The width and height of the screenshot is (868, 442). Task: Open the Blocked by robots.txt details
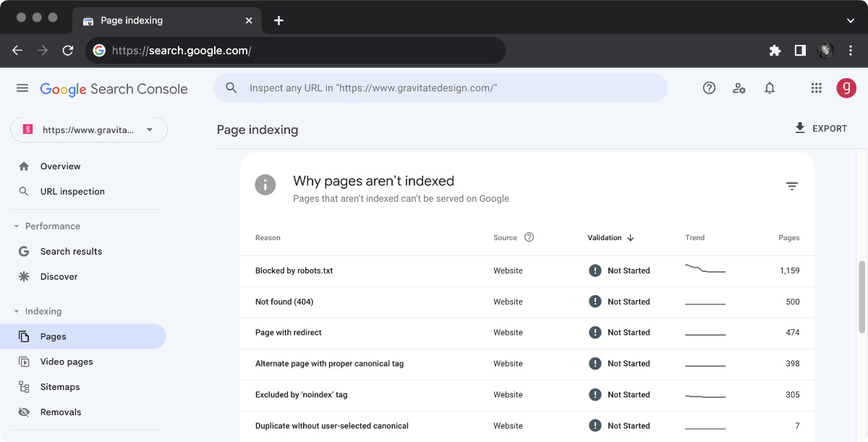294,270
